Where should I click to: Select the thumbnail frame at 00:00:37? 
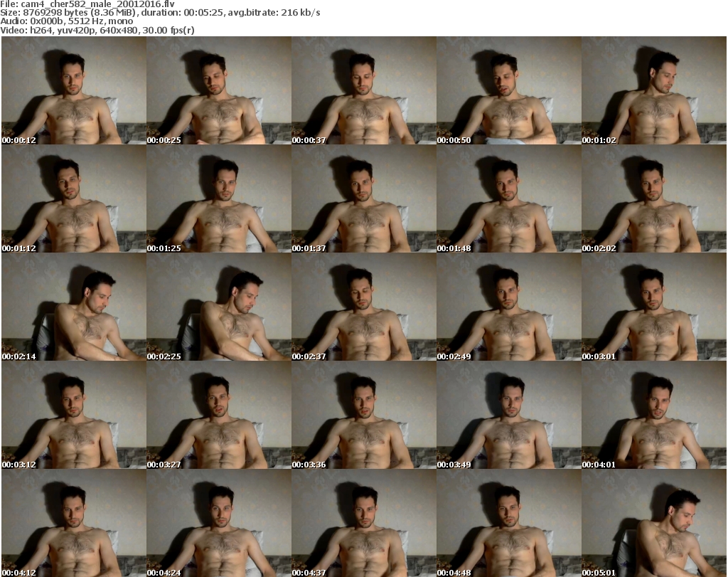[x=364, y=90]
